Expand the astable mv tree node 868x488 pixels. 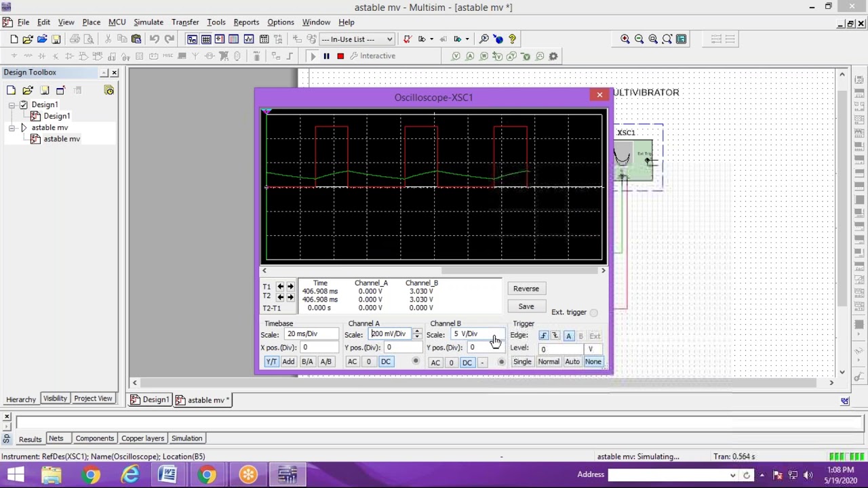pyautogui.click(x=12, y=127)
